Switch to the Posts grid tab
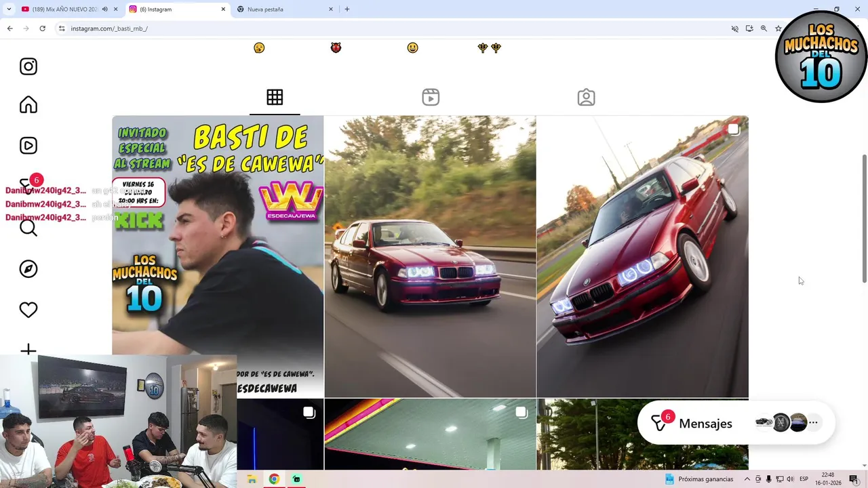Image resolution: width=868 pixels, height=488 pixels. pyautogui.click(x=275, y=97)
